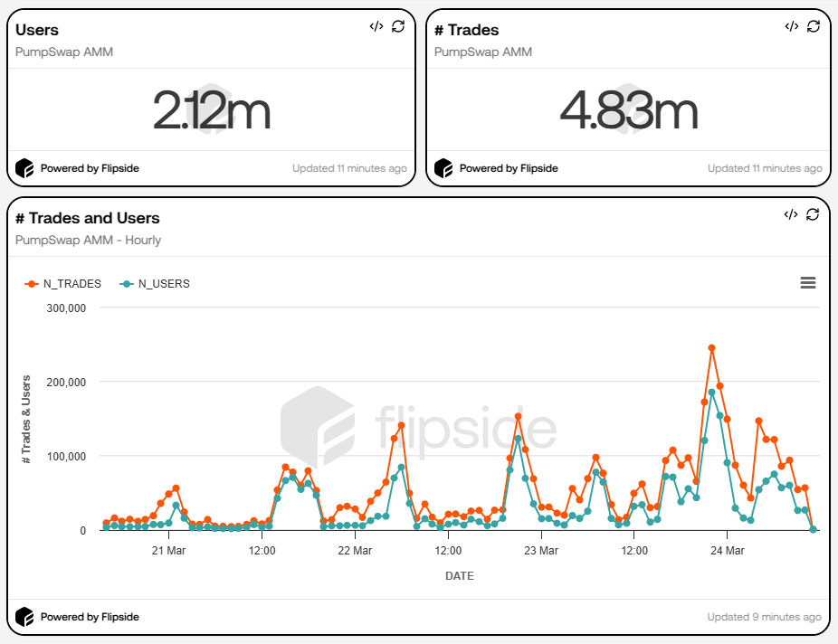
Task: Refresh the Trades and Users chart
Action: pos(813,214)
